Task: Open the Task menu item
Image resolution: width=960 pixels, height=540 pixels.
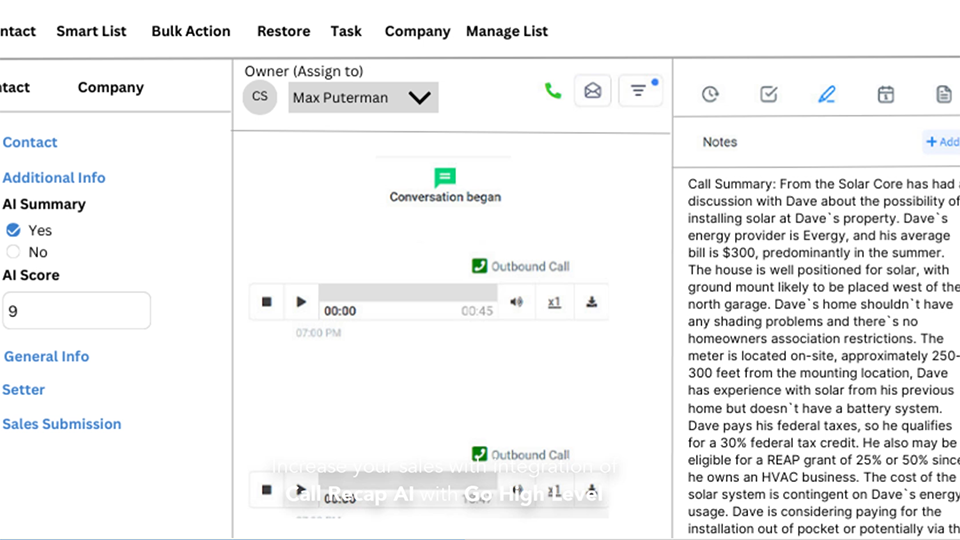Action: coord(346,31)
